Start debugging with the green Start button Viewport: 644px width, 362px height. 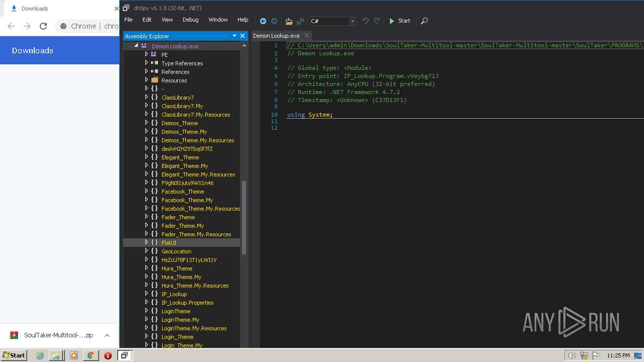(x=400, y=21)
